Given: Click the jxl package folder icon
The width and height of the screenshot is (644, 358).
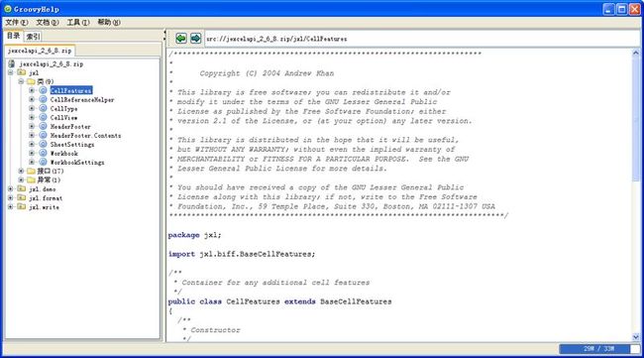Looking at the screenshot, I should coord(22,72).
